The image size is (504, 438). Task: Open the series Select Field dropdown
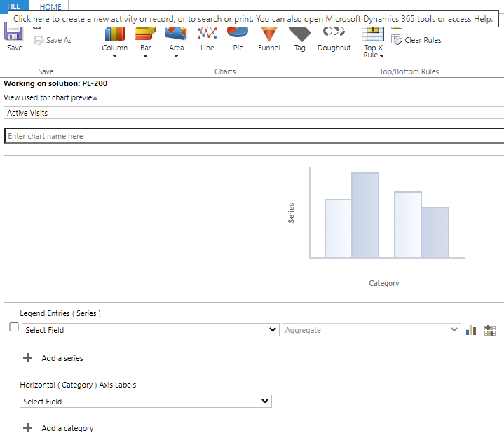pos(151,329)
